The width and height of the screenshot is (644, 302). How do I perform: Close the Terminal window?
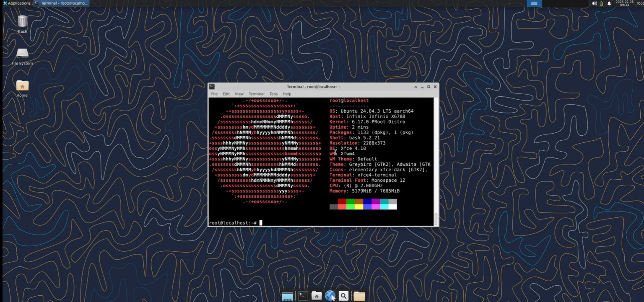click(x=435, y=87)
